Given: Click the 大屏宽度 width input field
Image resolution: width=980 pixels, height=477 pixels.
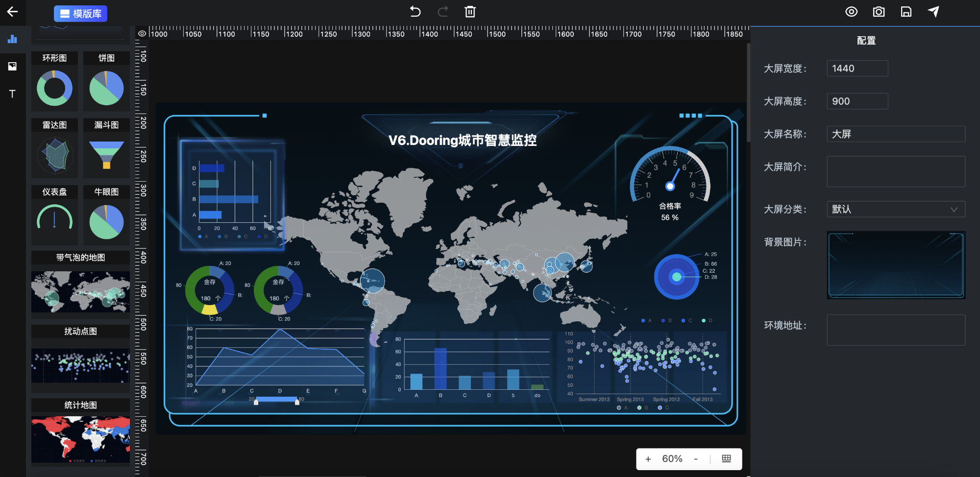Looking at the screenshot, I should (857, 69).
